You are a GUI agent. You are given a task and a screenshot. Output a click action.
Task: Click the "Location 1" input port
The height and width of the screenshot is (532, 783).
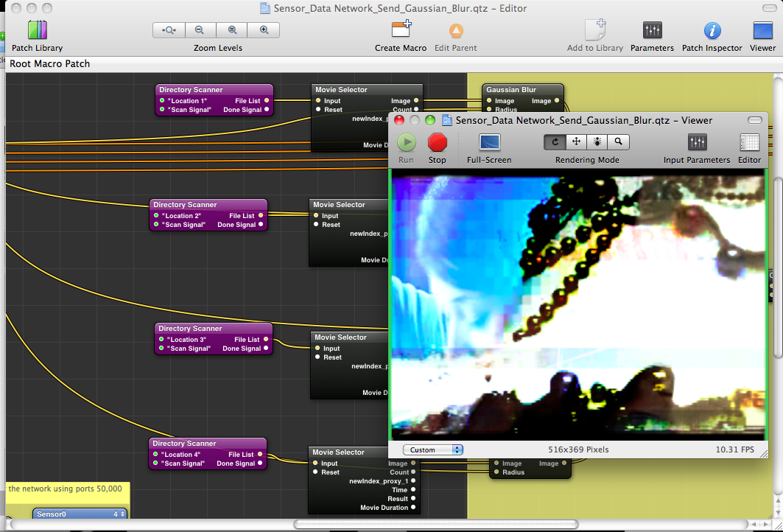click(x=161, y=100)
